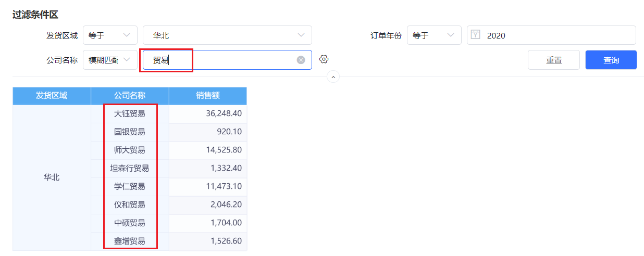This screenshot has height=256, width=644.
Task: Clear the 公司名称 input text
Action: pos(301,60)
